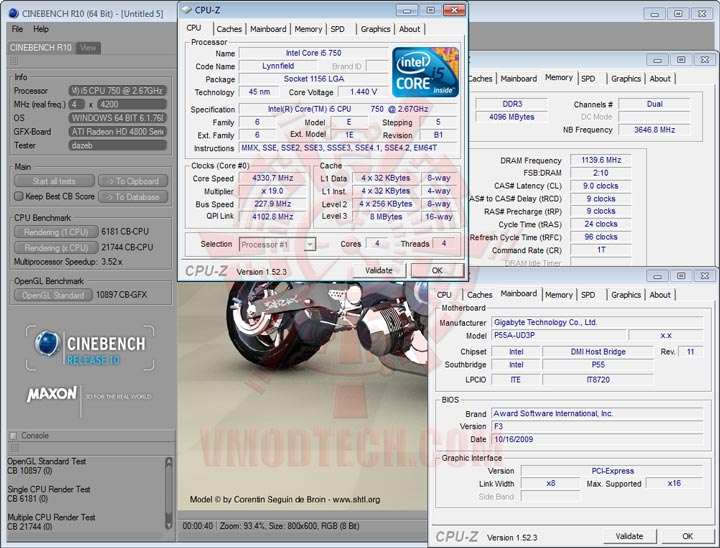This screenshot has height=548, width=720.
Task: Toggle Keep Best CB Score checkbox
Action: 18,196
